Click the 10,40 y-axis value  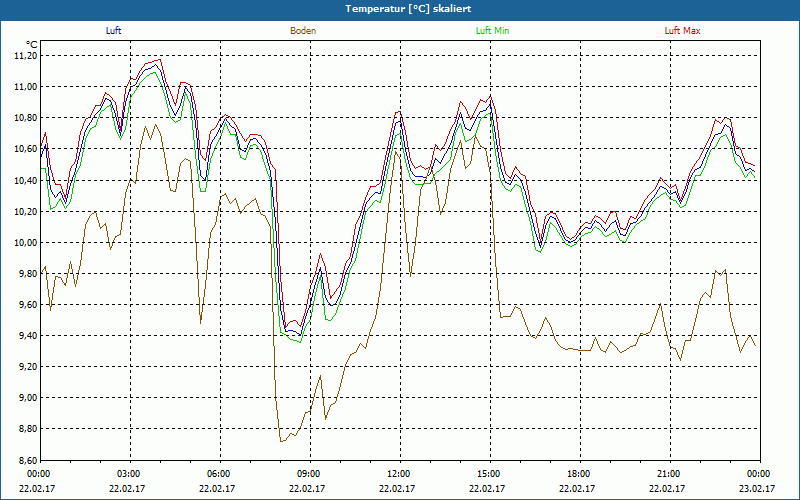(x=26, y=180)
